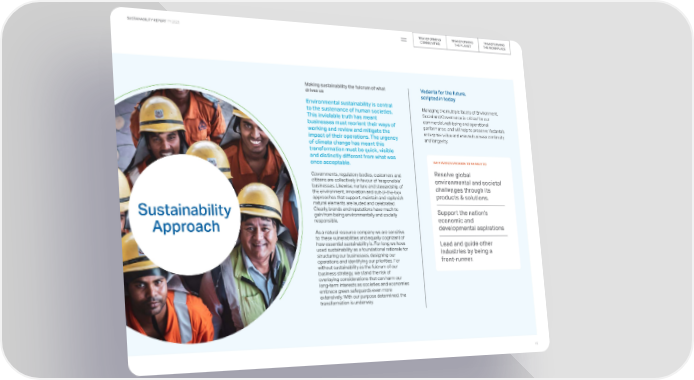
Task: Open the hamburger menu icon
Action: 404,39
